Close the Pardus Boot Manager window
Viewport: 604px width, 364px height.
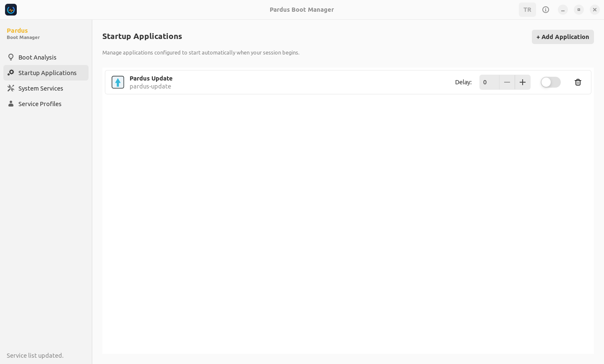[595, 10]
